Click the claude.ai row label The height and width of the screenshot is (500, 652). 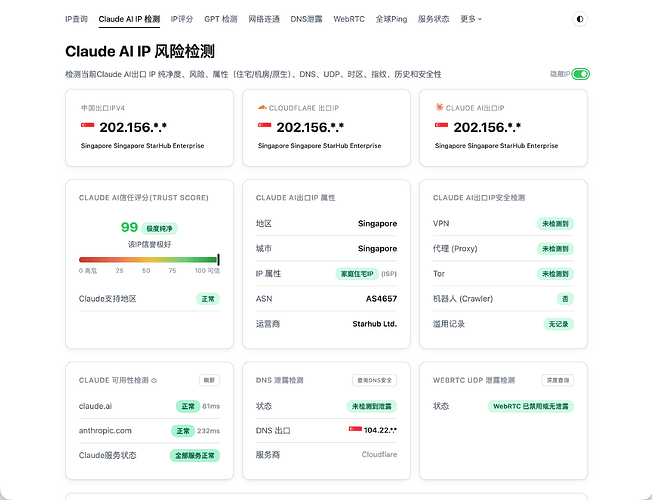pos(95,406)
